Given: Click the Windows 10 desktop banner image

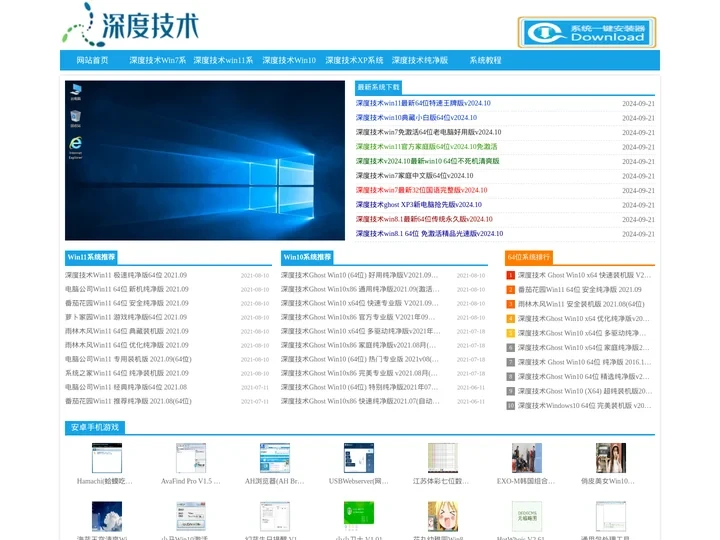Looking at the screenshot, I should [x=205, y=160].
